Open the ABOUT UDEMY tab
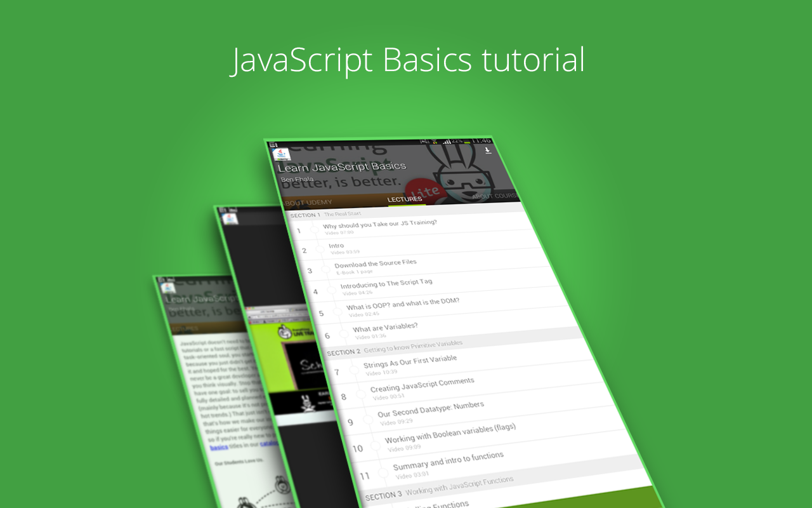812x508 pixels. (308, 203)
